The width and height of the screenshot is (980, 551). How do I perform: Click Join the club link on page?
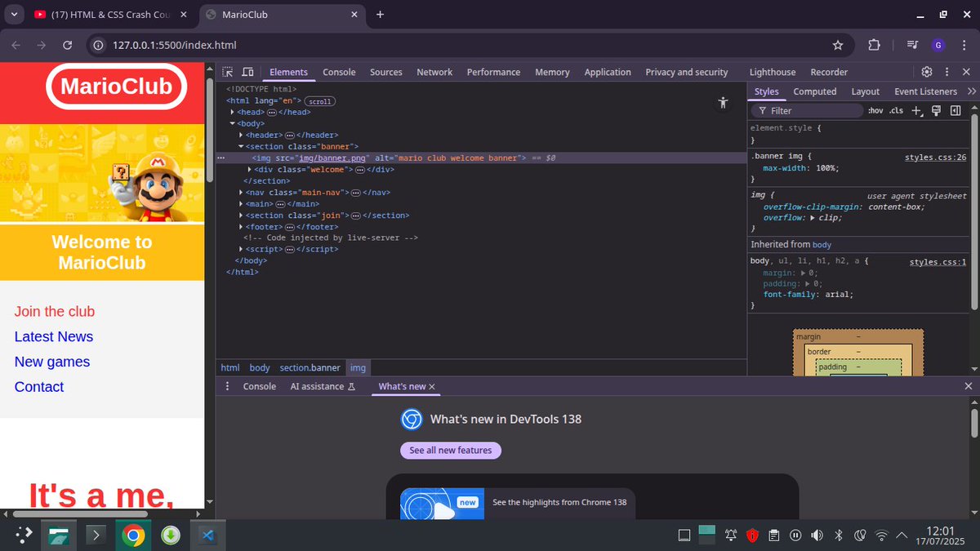point(55,311)
